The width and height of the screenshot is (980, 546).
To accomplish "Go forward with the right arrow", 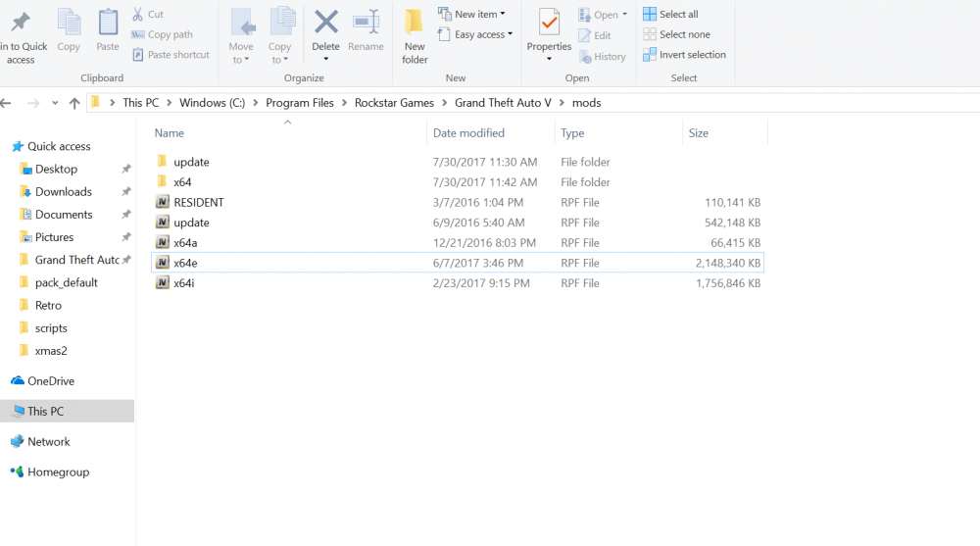I will point(33,103).
